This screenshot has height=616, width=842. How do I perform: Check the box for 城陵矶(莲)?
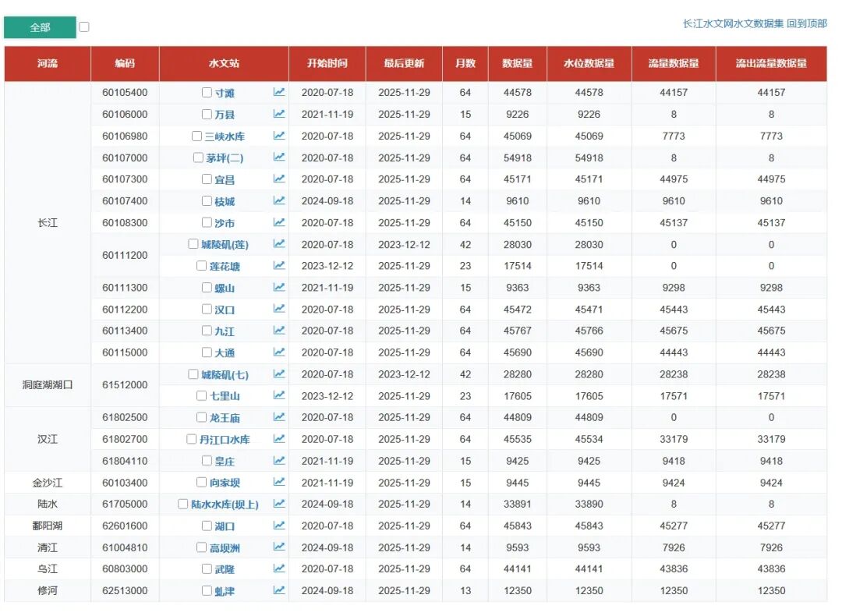click(193, 244)
